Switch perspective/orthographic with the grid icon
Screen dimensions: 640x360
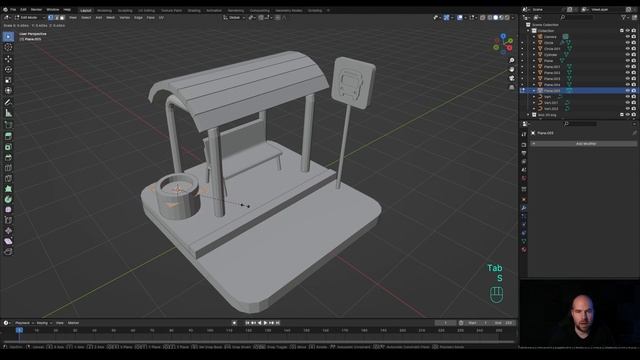click(511, 87)
